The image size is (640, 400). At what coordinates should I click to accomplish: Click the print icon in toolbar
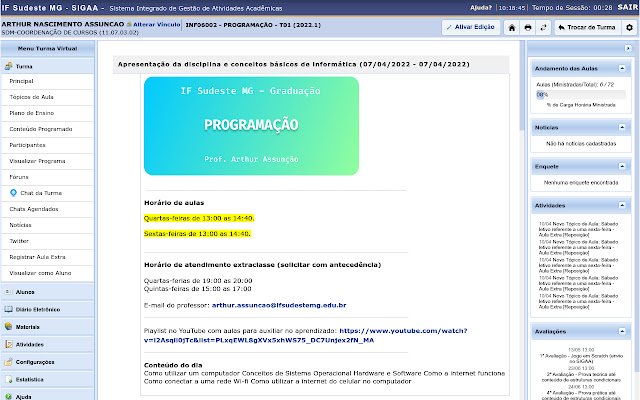click(x=528, y=28)
